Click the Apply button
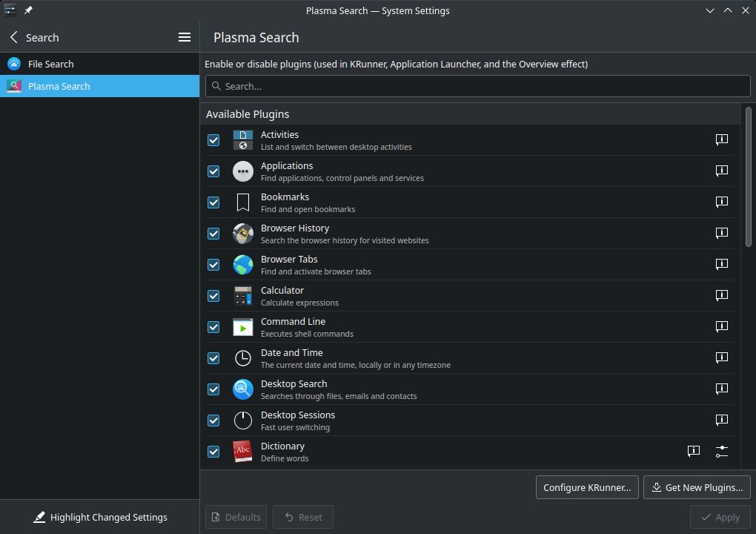The width and height of the screenshot is (756, 534). (x=720, y=517)
